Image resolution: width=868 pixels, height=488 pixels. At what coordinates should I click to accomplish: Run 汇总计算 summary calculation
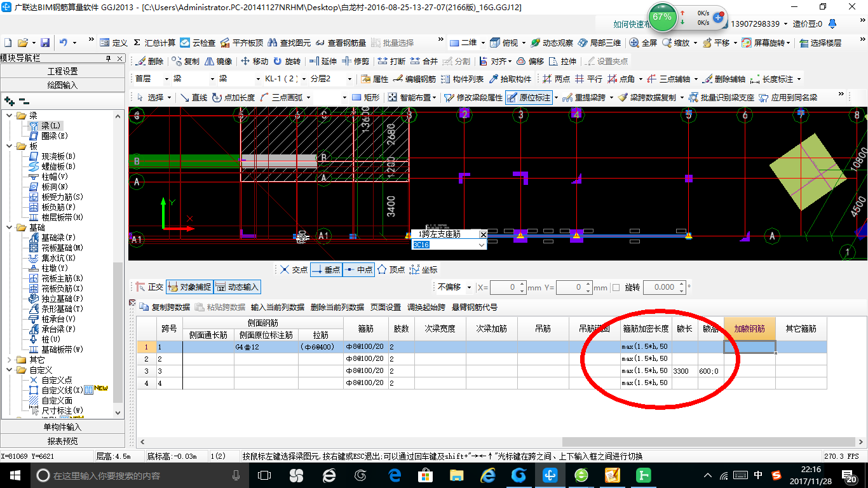click(154, 43)
